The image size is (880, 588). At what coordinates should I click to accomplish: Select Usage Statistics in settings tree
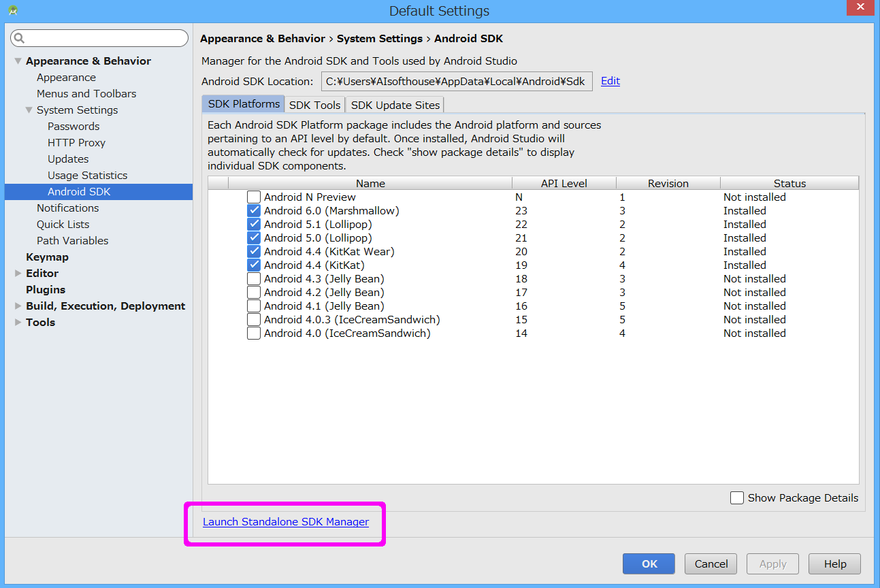coord(87,176)
